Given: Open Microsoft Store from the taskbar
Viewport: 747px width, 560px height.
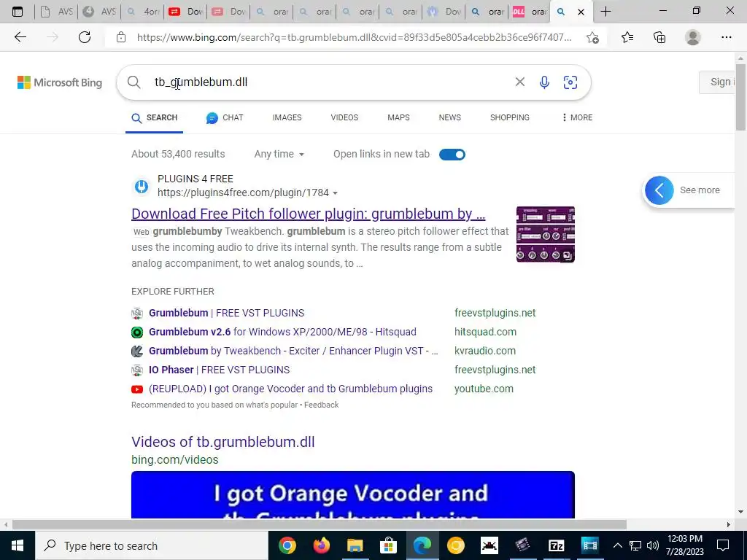Looking at the screenshot, I should pos(389,545).
